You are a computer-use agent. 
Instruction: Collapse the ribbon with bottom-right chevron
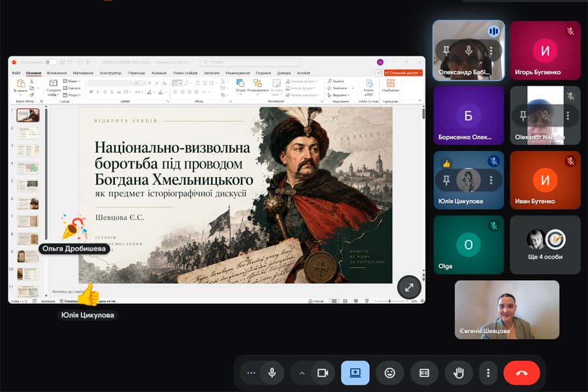(419, 101)
